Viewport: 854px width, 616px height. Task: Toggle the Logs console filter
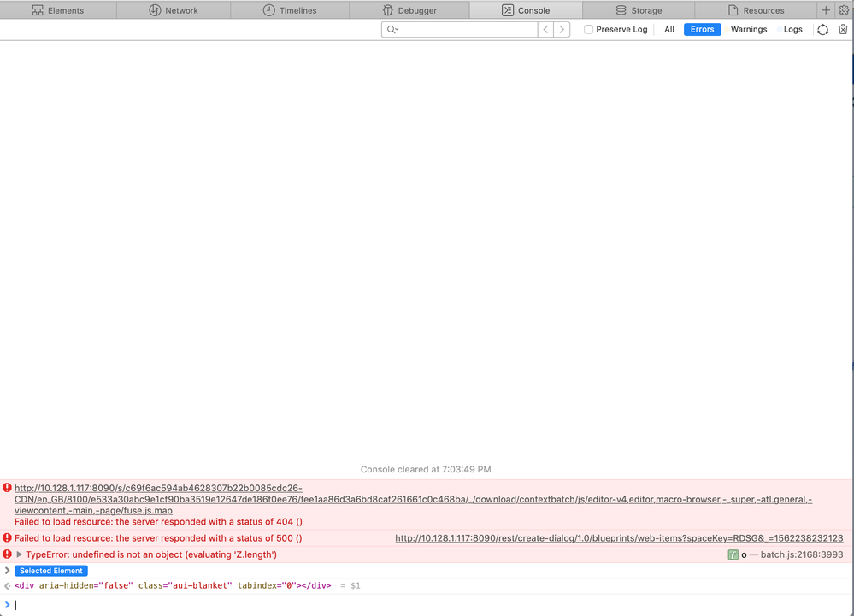[792, 29]
